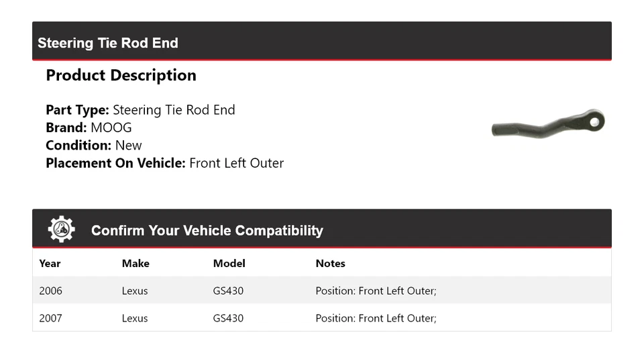This screenshot has height=353, width=644.
Task: Click GS430 in the 2006 row
Action: [228, 291]
